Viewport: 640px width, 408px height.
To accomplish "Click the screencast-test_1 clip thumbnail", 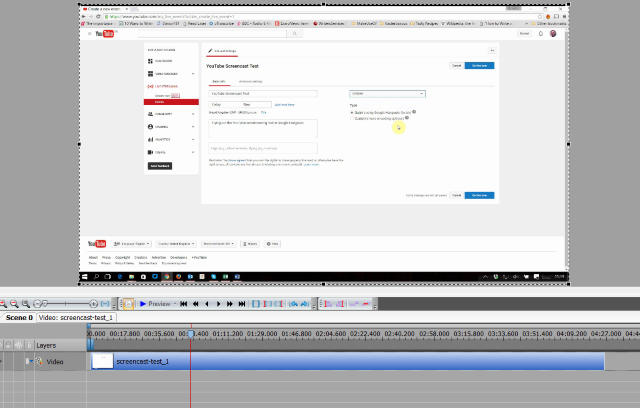I will 102,361.
